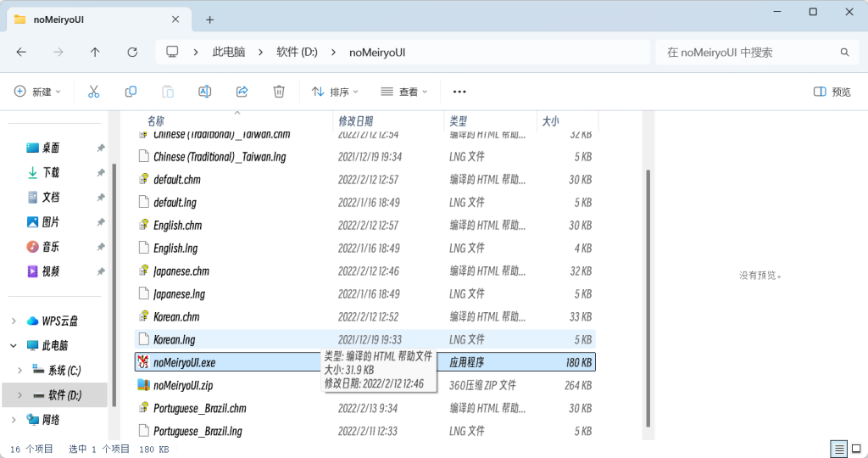Screen dimensions: 868x458
Task: Unpin 桌面 using its pin icon
Action: pyautogui.click(x=101, y=148)
